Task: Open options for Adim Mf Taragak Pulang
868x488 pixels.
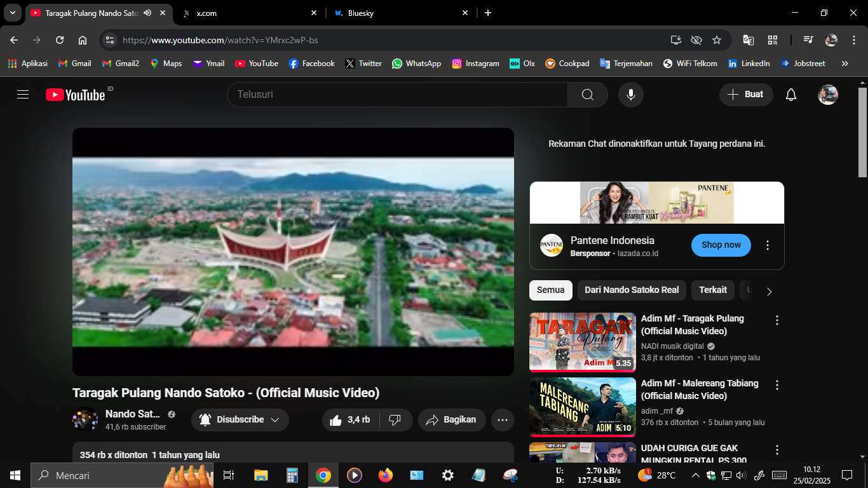Action: click(x=776, y=320)
